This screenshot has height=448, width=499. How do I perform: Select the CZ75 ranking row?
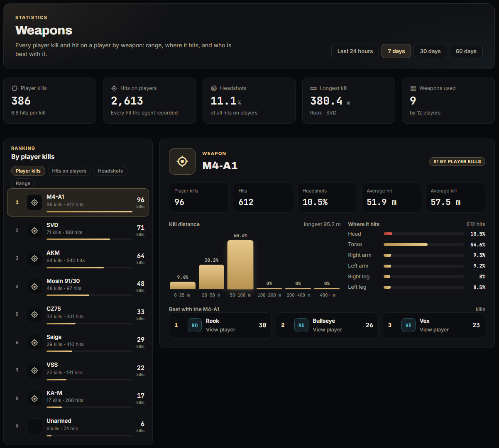[78, 314]
